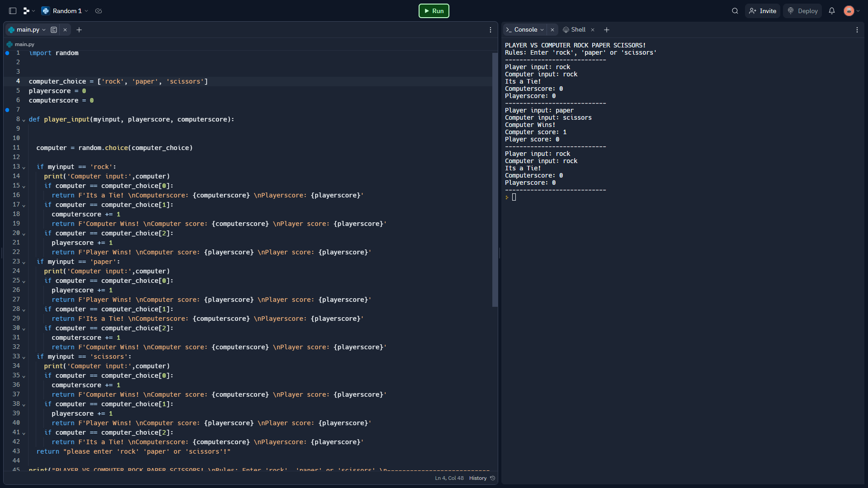Screen dimensions: 868x488
Task: Open the console pane options menu
Action: [857, 30]
